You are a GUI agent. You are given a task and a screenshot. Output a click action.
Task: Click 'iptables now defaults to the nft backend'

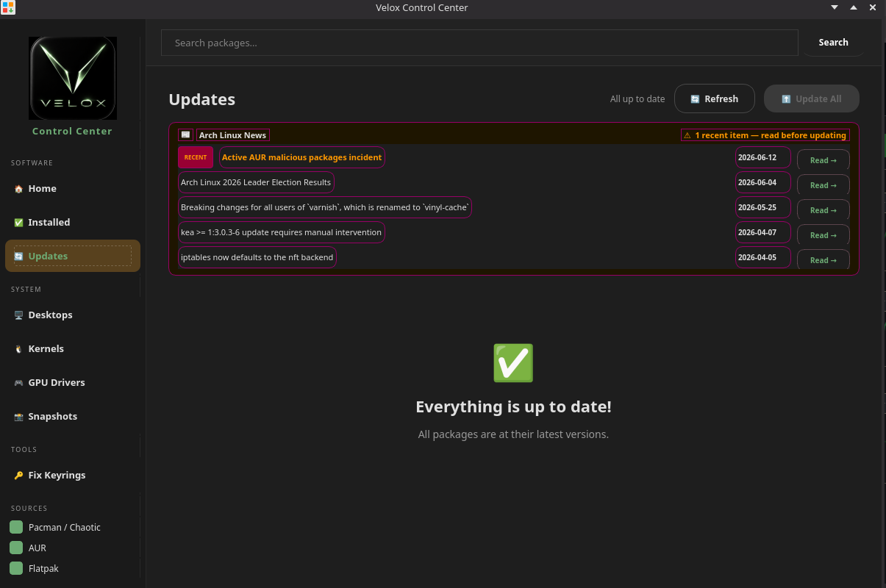point(257,257)
